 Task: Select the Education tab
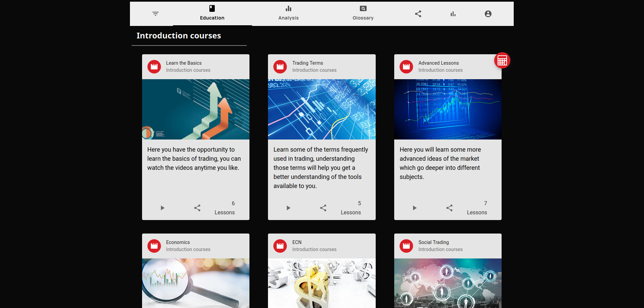(212, 13)
